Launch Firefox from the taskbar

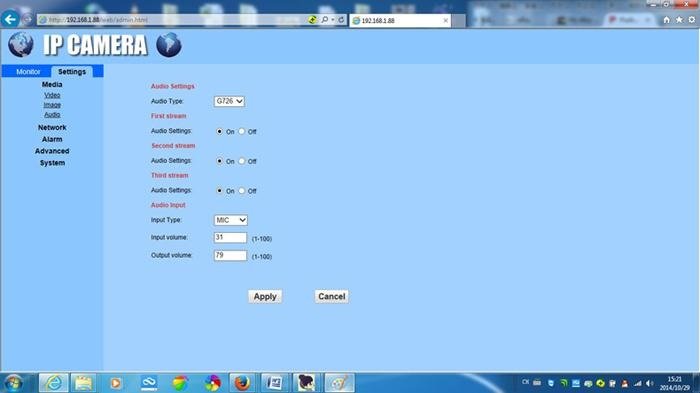coord(242,383)
